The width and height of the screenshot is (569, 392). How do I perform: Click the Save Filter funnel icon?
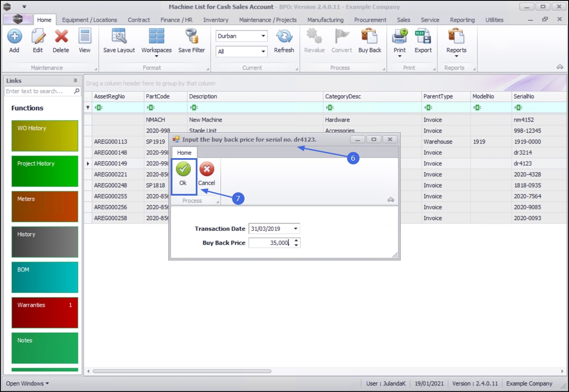coord(192,37)
